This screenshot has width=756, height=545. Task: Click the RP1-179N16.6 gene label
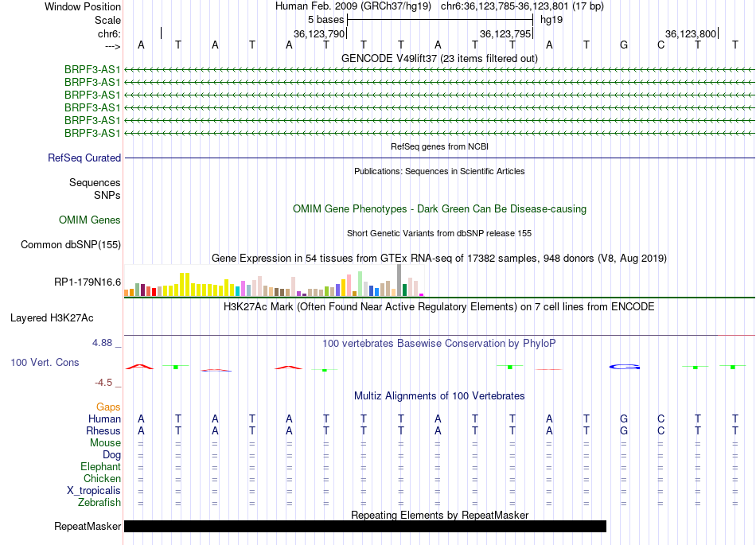(88, 282)
